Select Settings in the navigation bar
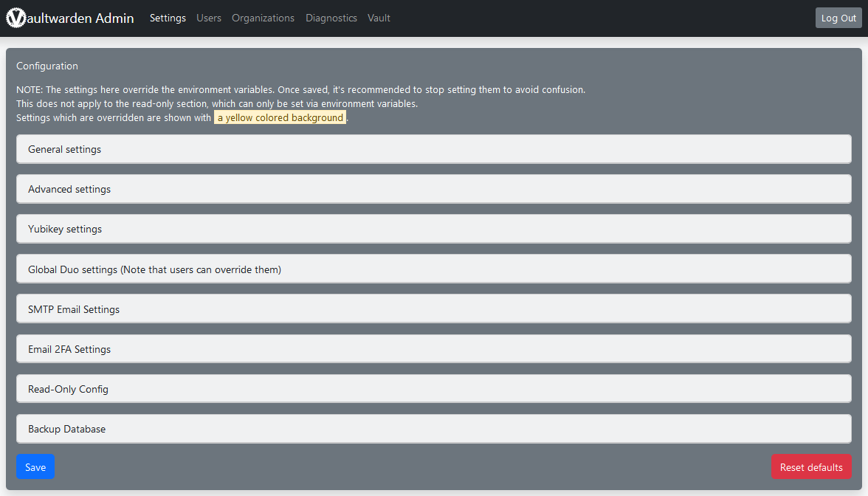 (168, 18)
